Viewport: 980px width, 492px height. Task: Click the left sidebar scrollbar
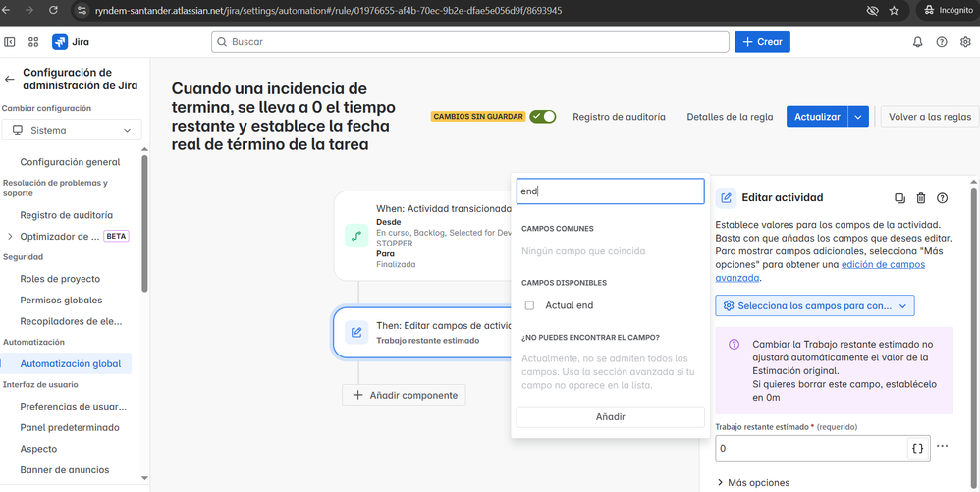145,223
